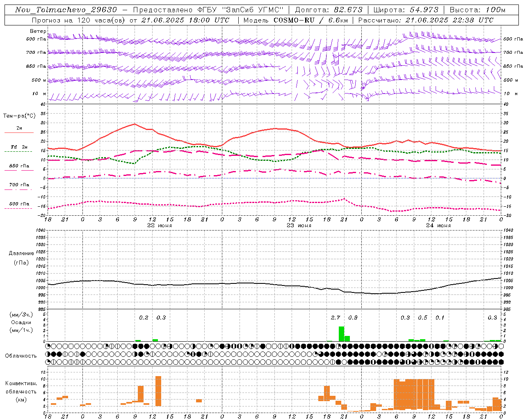Viewport: 525px width, 420px height.
Task: Click the '2.7' precipitation value
Action: 336,317
